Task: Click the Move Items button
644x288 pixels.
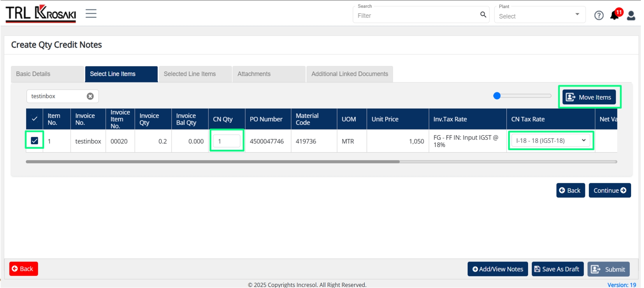Action: [x=589, y=97]
